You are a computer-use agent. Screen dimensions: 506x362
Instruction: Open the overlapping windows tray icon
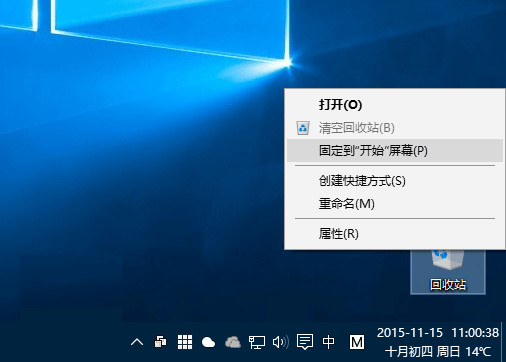161,342
